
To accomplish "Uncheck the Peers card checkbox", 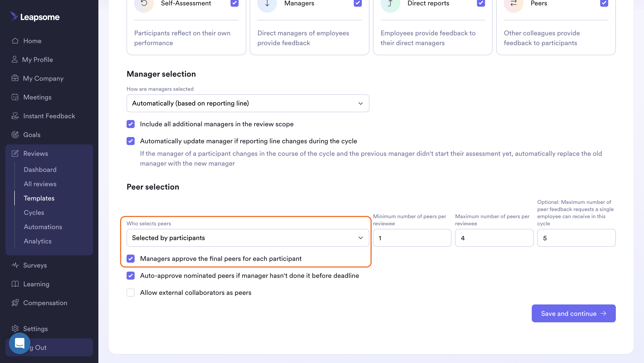I will point(604,3).
